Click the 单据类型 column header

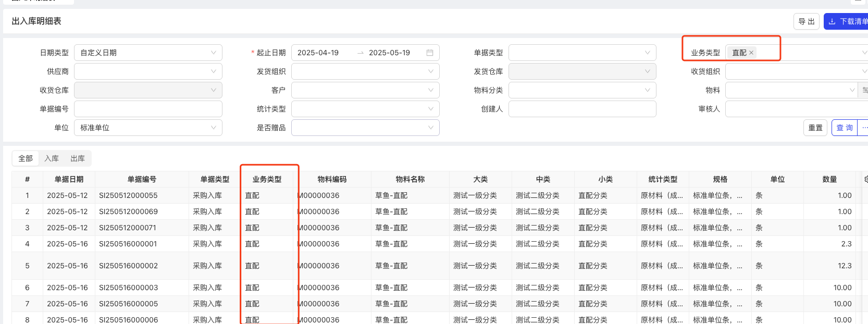coord(215,179)
